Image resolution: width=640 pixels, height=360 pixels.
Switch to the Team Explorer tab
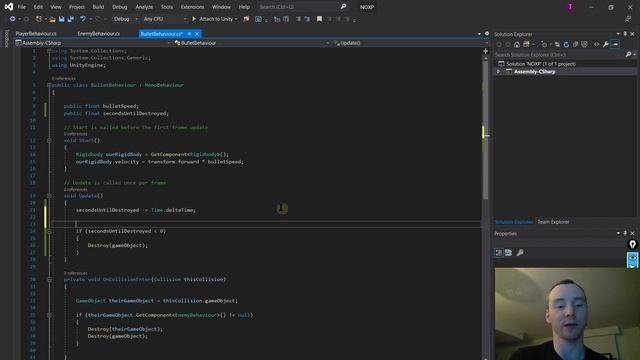pos(553,222)
